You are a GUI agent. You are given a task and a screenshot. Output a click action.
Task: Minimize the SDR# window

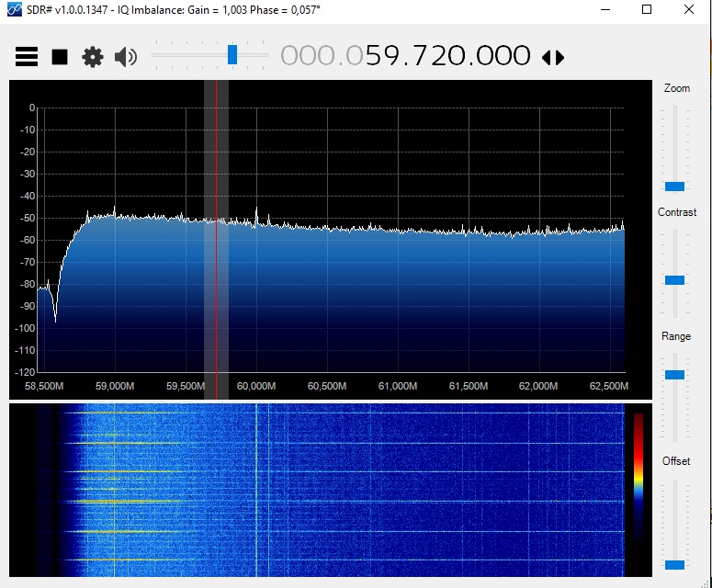point(605,9)
